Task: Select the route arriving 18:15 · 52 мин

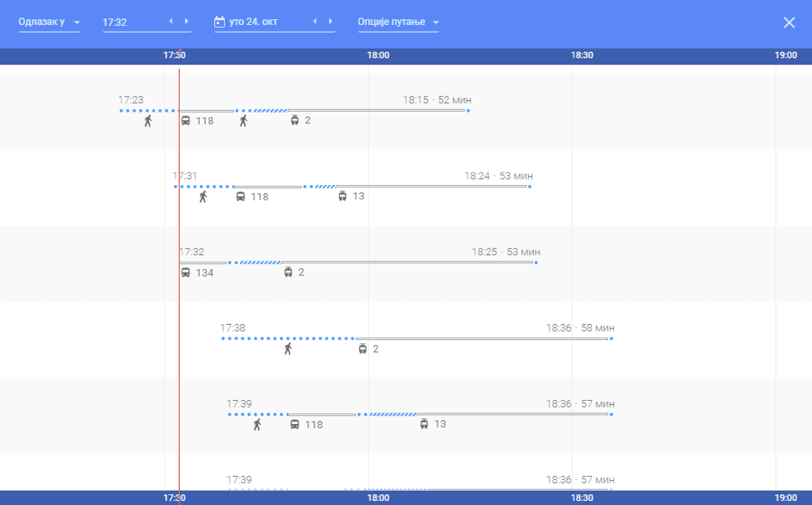Action: click(436, 100)
